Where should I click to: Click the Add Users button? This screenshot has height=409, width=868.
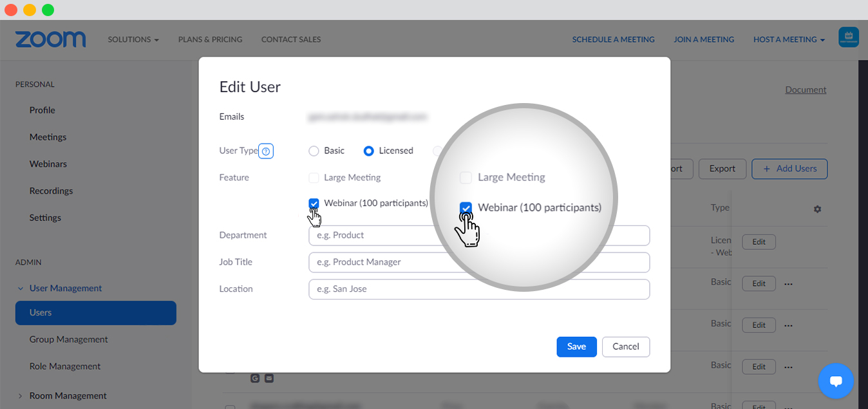click(x=789, y=169)
